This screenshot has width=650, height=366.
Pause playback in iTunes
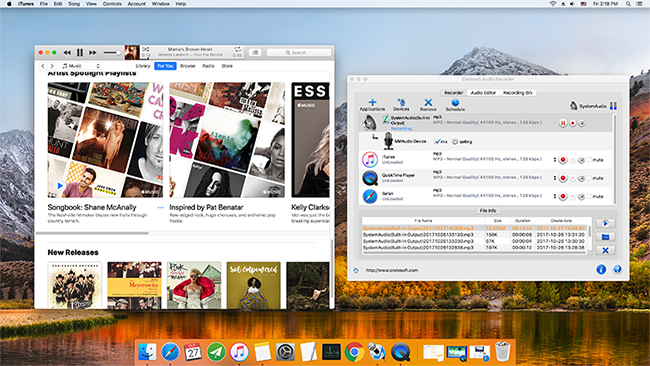80,53
